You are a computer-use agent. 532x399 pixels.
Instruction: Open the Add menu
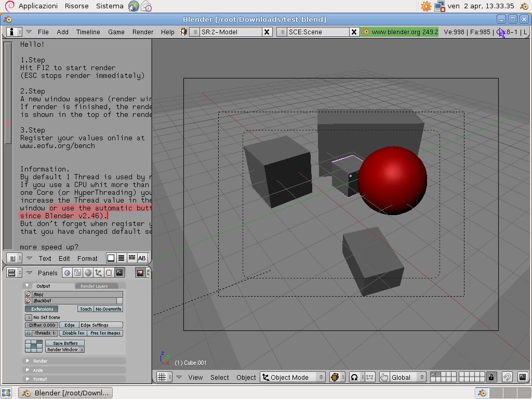click(x=62, y=32)
